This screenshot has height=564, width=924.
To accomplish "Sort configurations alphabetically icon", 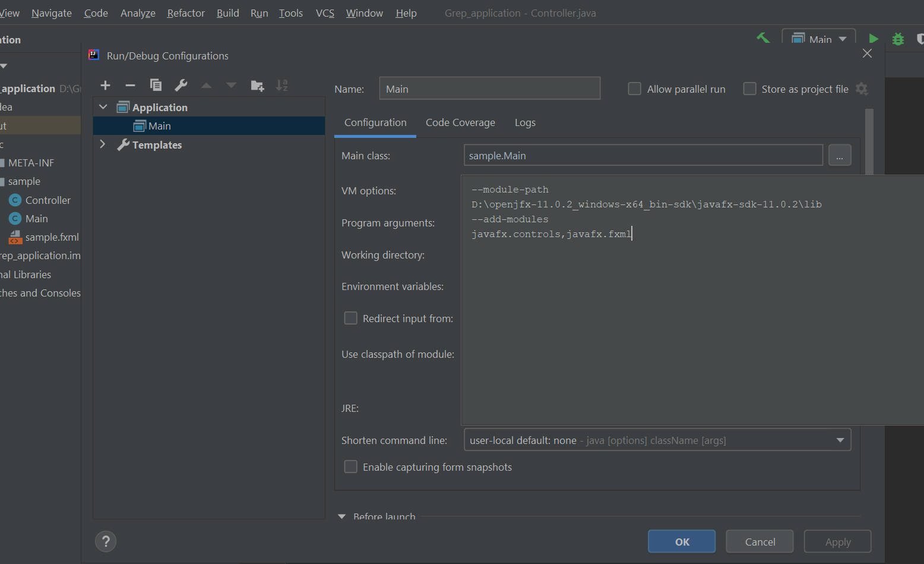I will pyautogui.click(x=282, y=86).
